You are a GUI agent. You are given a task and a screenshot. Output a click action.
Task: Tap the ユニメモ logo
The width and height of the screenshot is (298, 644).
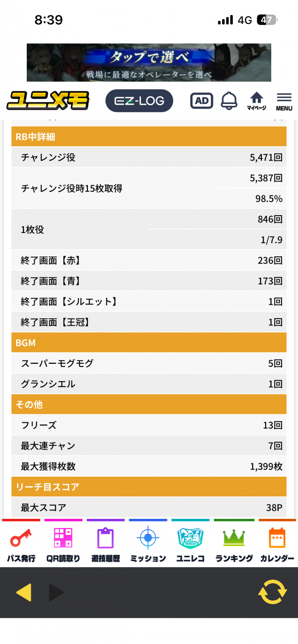pos(48,101)
